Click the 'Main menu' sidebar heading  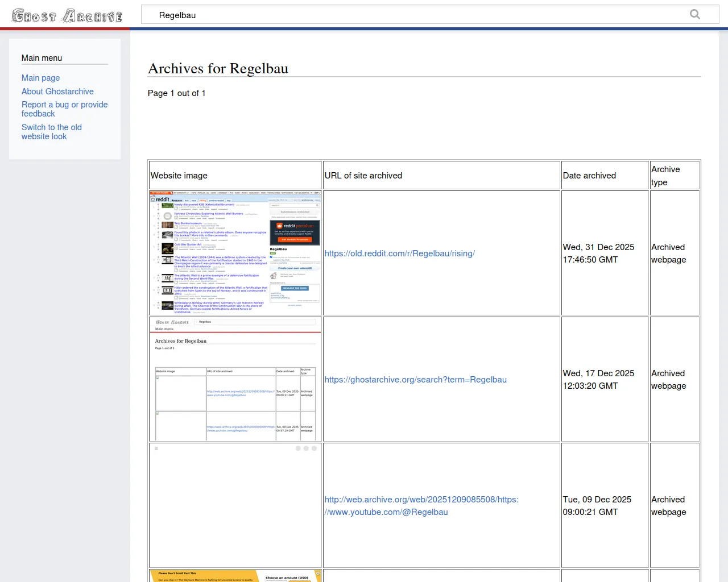[42, 58]
